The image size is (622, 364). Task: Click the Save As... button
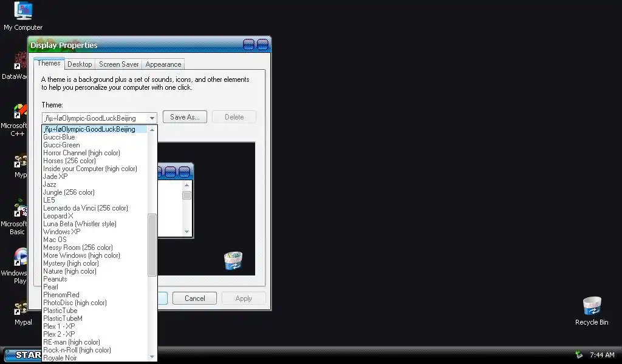tap(185, 117)
